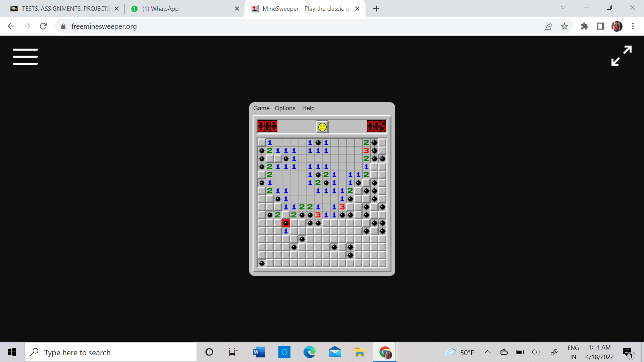Screen dimensions: 644x362
Task: Expand the tab search dropdown arrow
Action: pos(563,7)
